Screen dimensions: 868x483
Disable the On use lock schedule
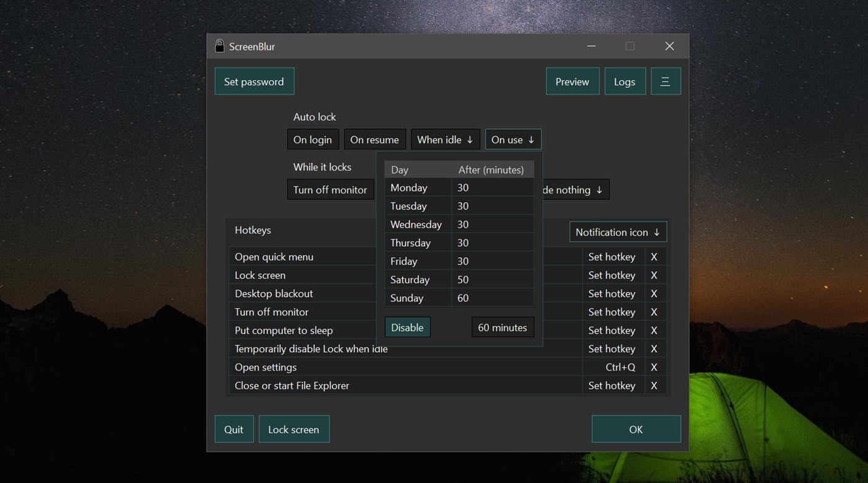pos(407,327)
